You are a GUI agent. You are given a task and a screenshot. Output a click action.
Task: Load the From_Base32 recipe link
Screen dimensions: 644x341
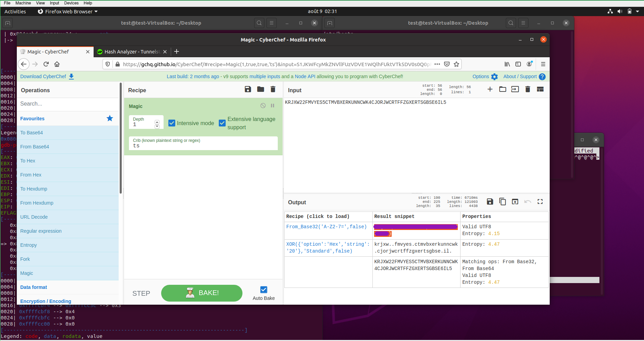[x=326, y=227]
